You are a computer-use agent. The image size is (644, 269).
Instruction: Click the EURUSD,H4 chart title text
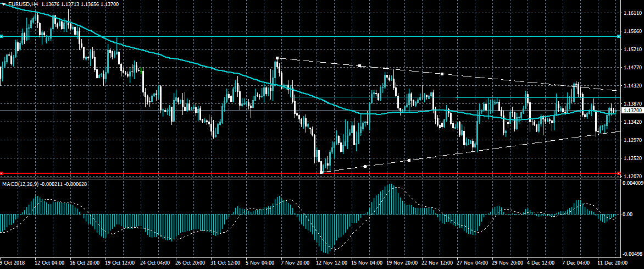[x=22, y=3]
